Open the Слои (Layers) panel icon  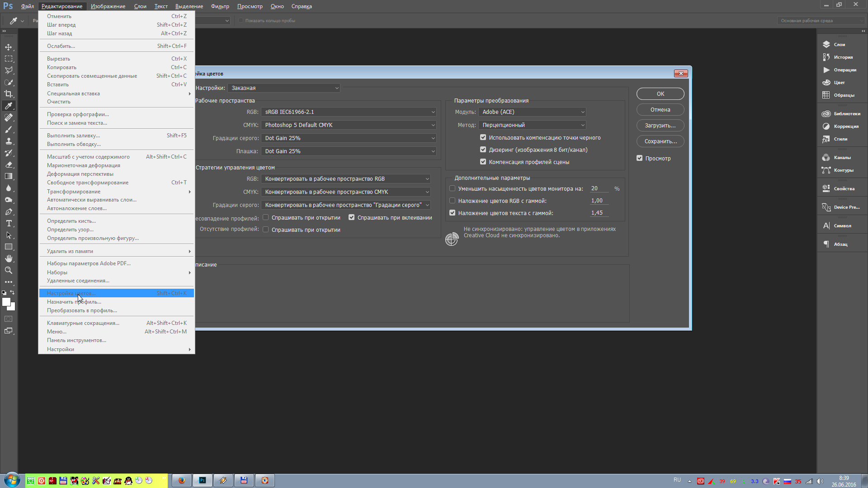pyautogui.click(x=826, y=44)
